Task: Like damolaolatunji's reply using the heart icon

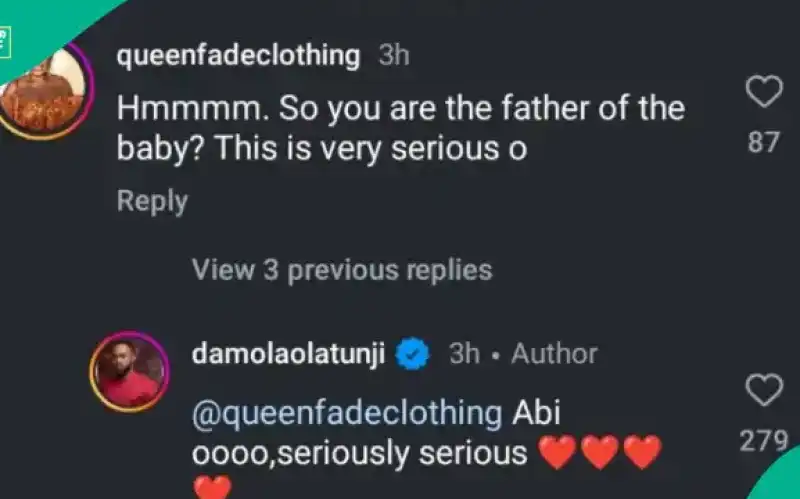Action: 764,391
